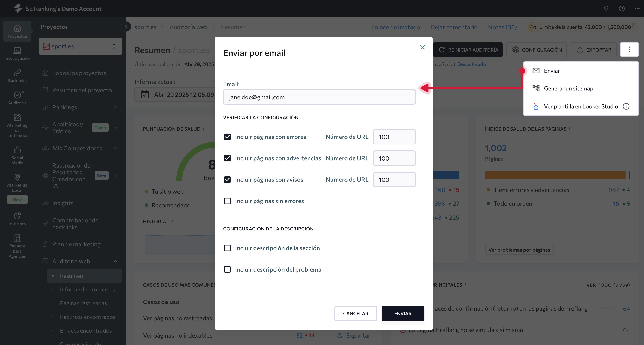
Task: Click the info icon beside Puntuación de salud
Action: point(204,128)
